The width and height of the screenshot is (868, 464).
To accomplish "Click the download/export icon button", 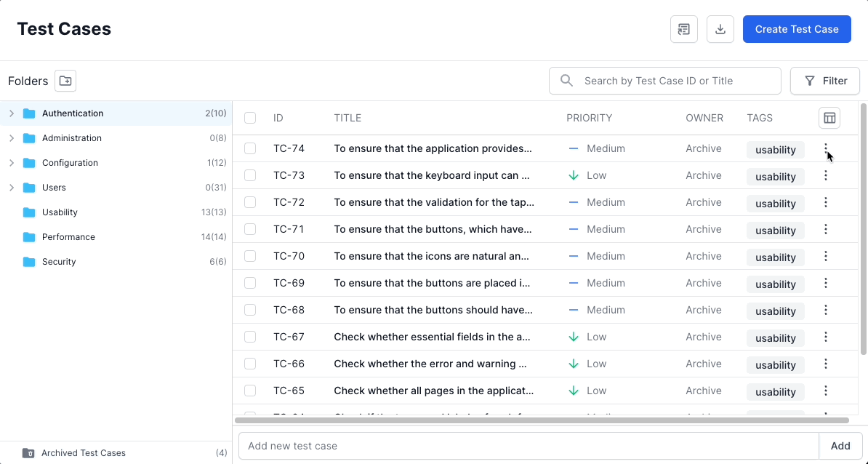I will point(720,29).
